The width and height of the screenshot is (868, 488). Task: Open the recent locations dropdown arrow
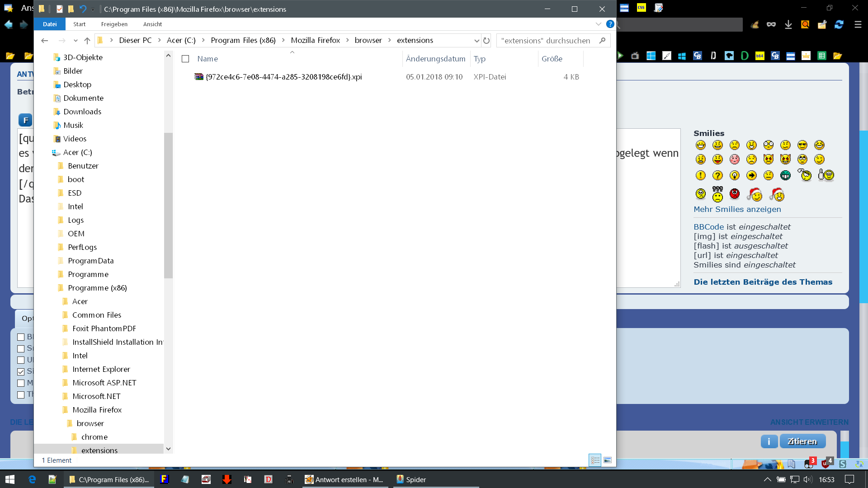[x=75, y=41]
